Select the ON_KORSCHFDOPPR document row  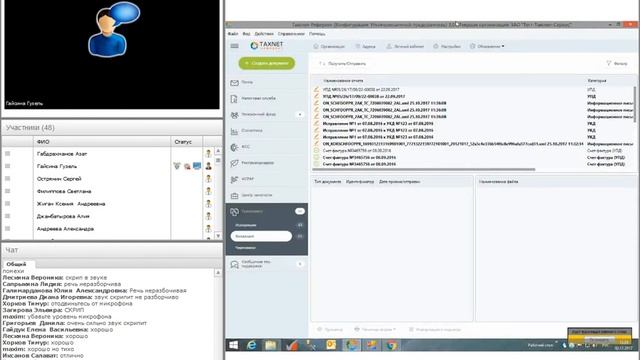click(473, 144)
